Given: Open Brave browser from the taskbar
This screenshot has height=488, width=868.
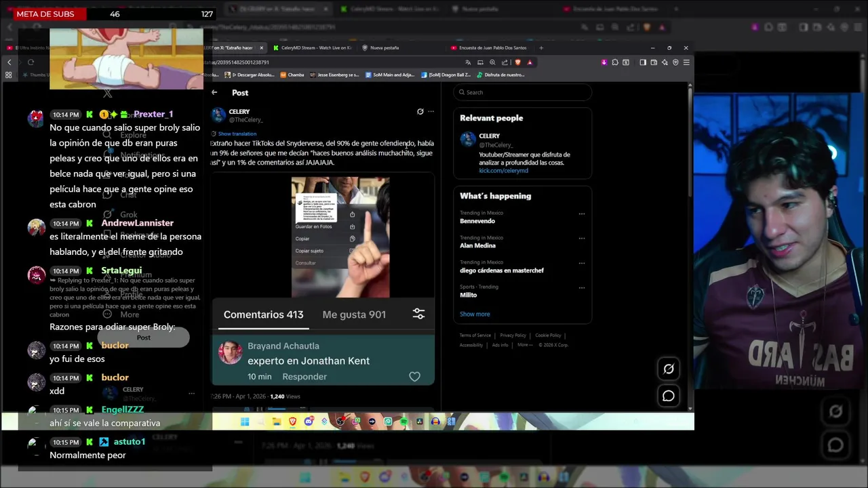Looking at the screenshot, I should tap(292, 422).
